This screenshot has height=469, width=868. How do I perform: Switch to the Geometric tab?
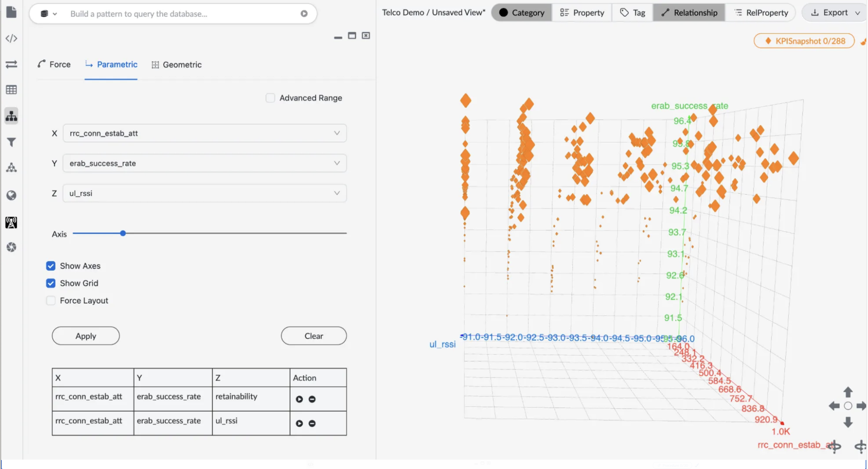(x=177, y=64)
